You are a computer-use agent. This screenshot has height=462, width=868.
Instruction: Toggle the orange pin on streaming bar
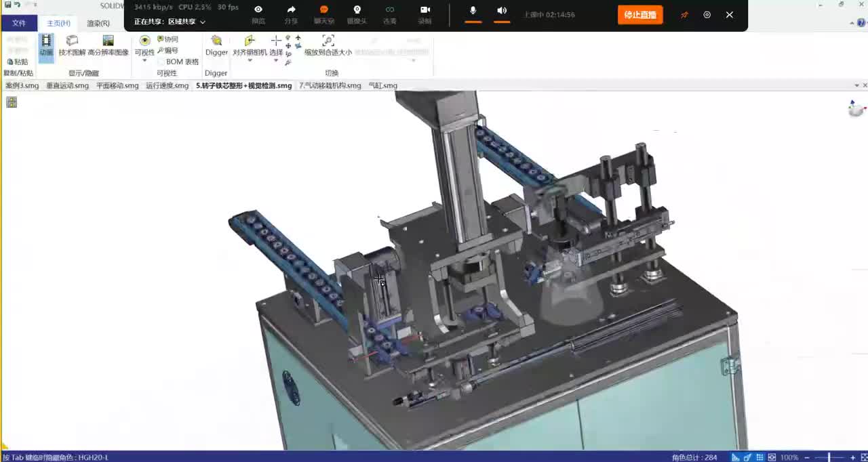pos(684,14)
